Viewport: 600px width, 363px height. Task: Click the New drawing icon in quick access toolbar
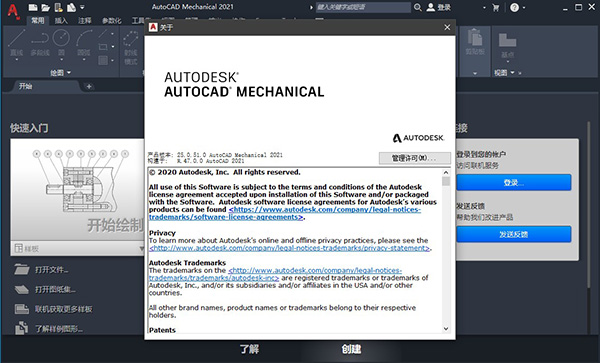pyautogui.click(x=33, y=7)
